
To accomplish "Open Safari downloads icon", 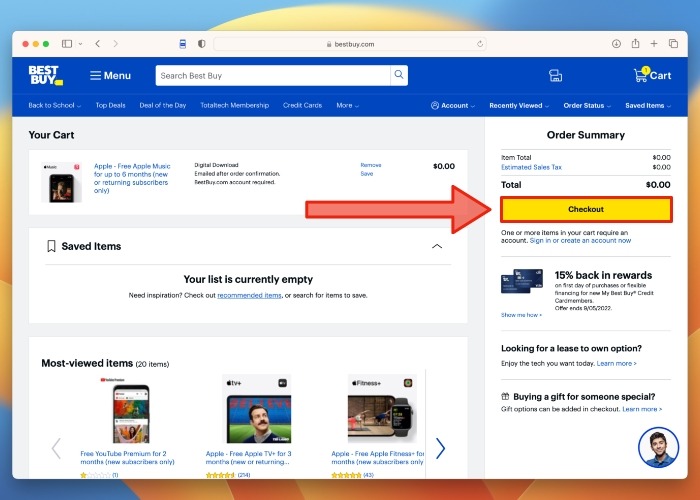I will tap(617, 44).
